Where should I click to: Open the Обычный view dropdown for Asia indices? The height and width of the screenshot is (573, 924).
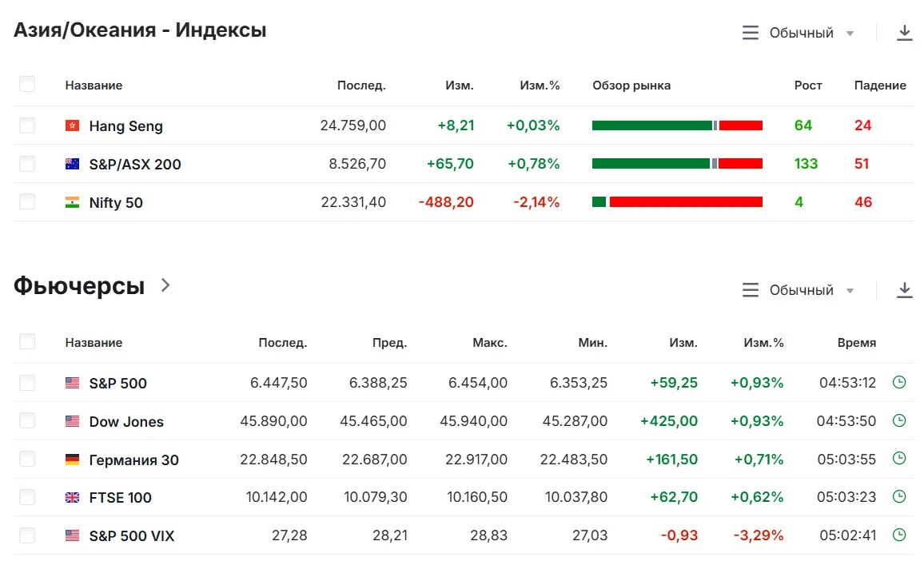(798, 33)
